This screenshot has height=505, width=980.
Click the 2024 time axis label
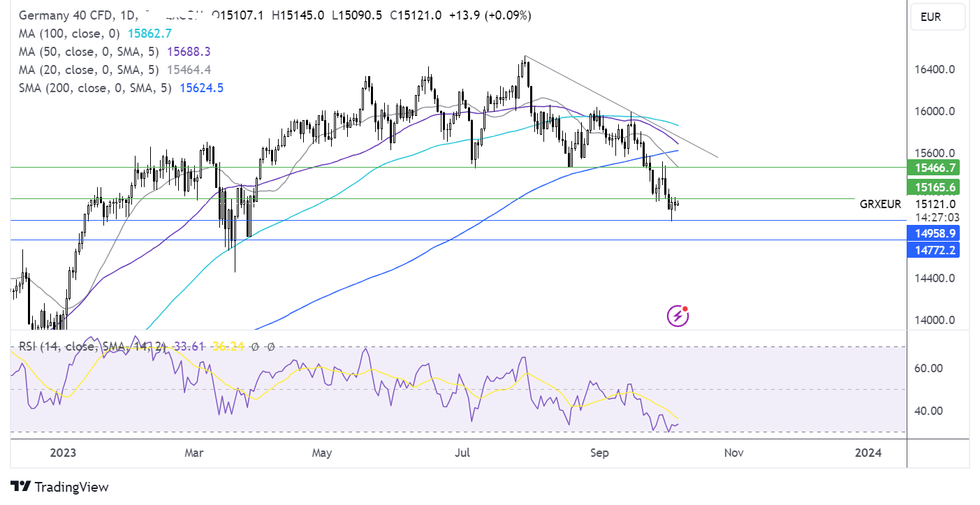pos(868,453)
